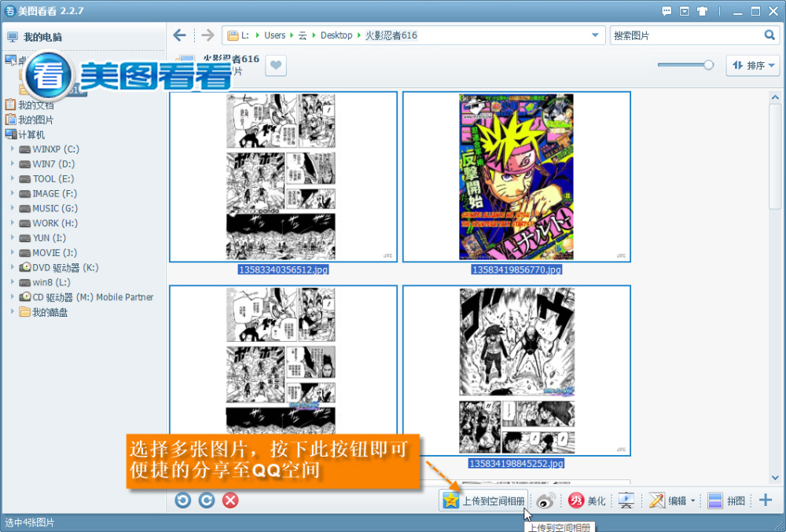The width and height of the screenshot is (786, 532).
Task: Click status bar text 选中4张图片
Action: (x=29, y=523)
